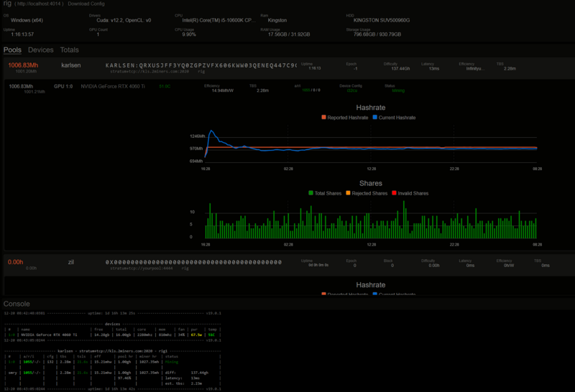Select the GPU 1:0 device label
575x392 pixels.
[x=63, y=86]
